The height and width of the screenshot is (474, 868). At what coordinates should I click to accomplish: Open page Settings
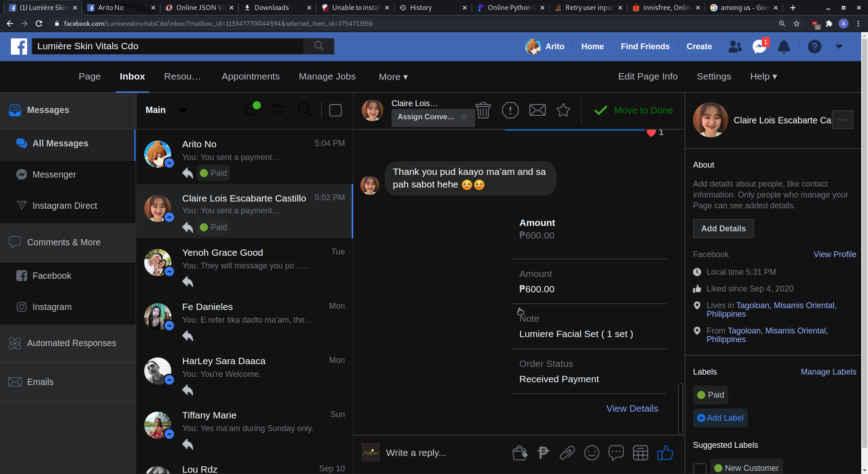click(714, 76)
